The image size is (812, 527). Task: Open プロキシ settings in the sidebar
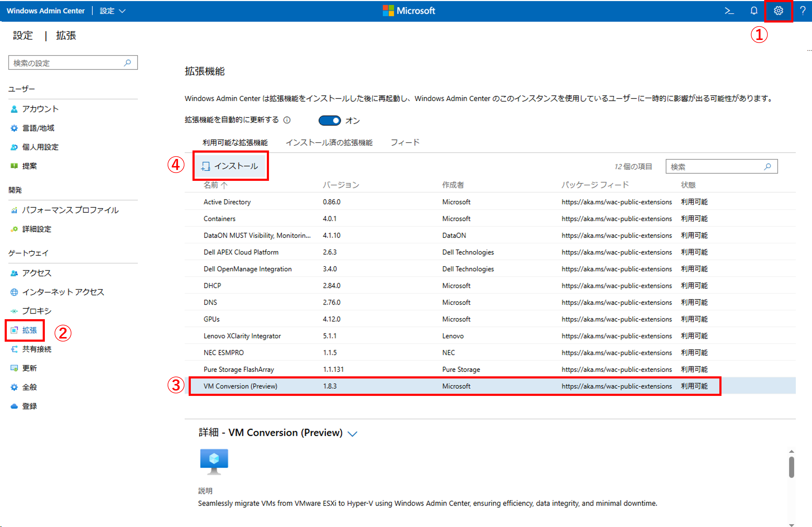tap(37, 311)
